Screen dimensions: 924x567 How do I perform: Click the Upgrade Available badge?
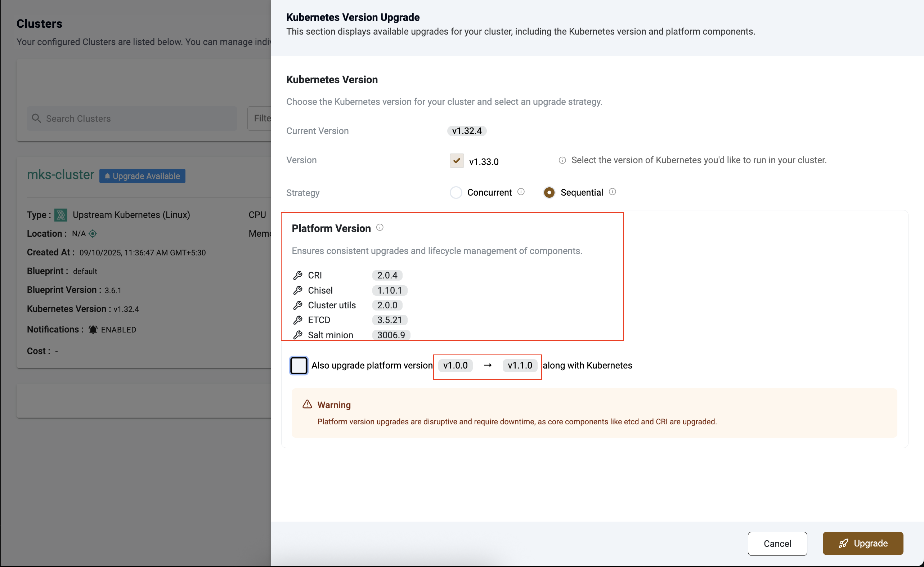pos(142,176)
